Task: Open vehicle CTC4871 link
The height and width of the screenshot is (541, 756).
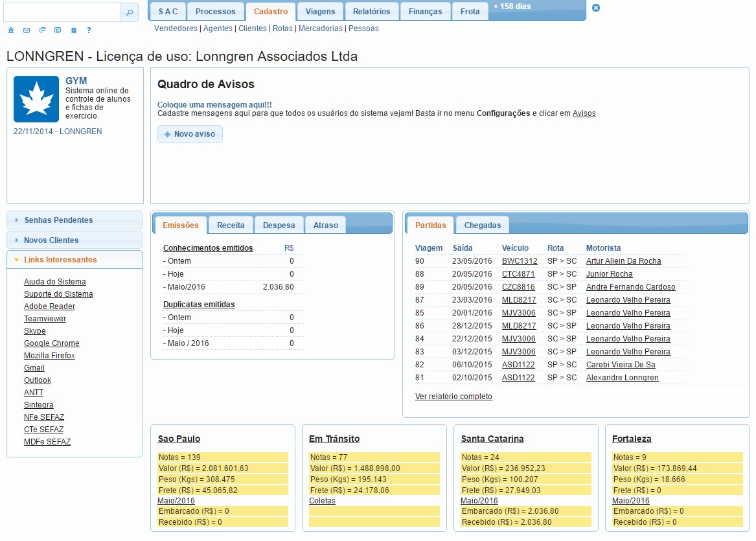Action: click(x=518, y=274)
